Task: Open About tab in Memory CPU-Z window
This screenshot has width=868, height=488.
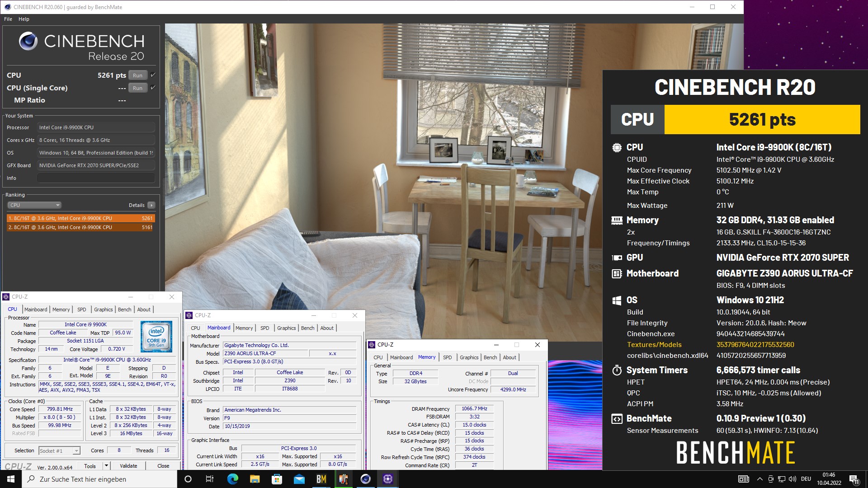Action: pyautogui.click(x=509, y=357)
